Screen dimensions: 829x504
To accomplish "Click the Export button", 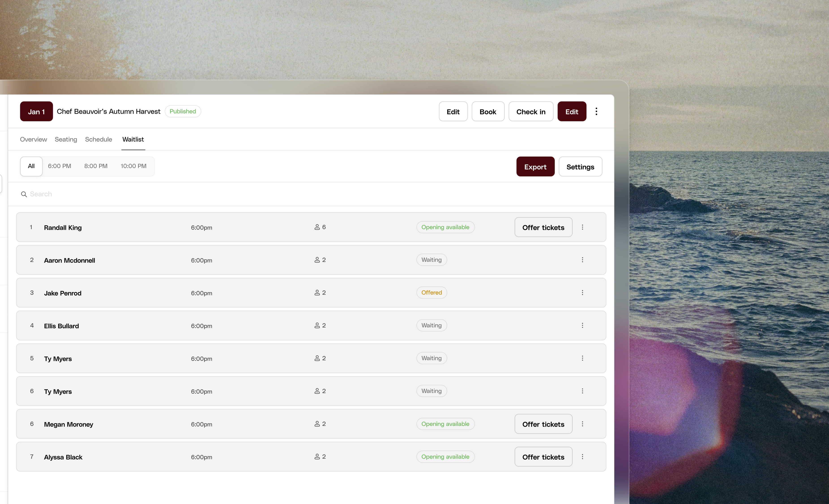I will 535,167.
